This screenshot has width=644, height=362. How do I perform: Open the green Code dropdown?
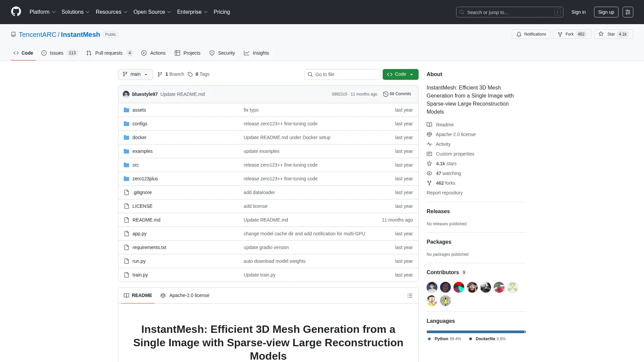click(x=400, y=74)
